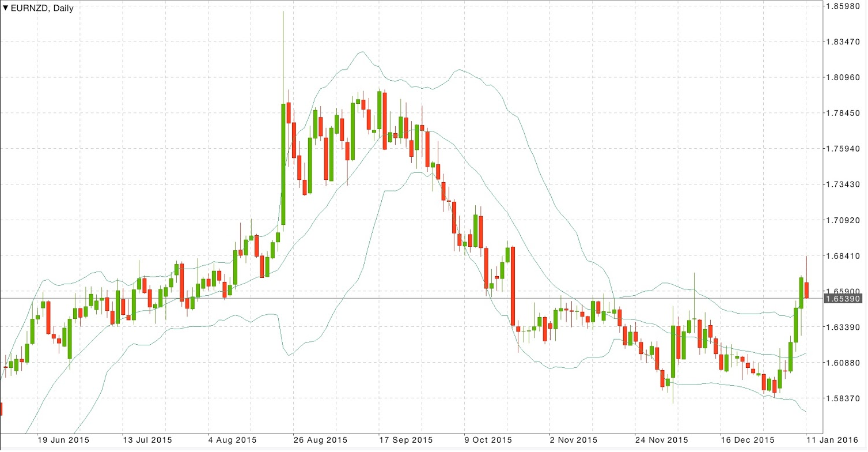This screenshot has height=452, width=868.
Task: Click the 1.60880 price axis label
Action: [x=843, y=363]
